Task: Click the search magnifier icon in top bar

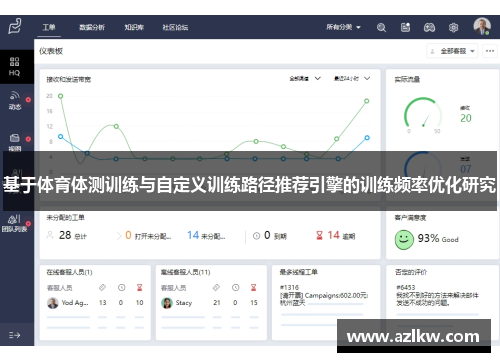Action: pos(381,27)
